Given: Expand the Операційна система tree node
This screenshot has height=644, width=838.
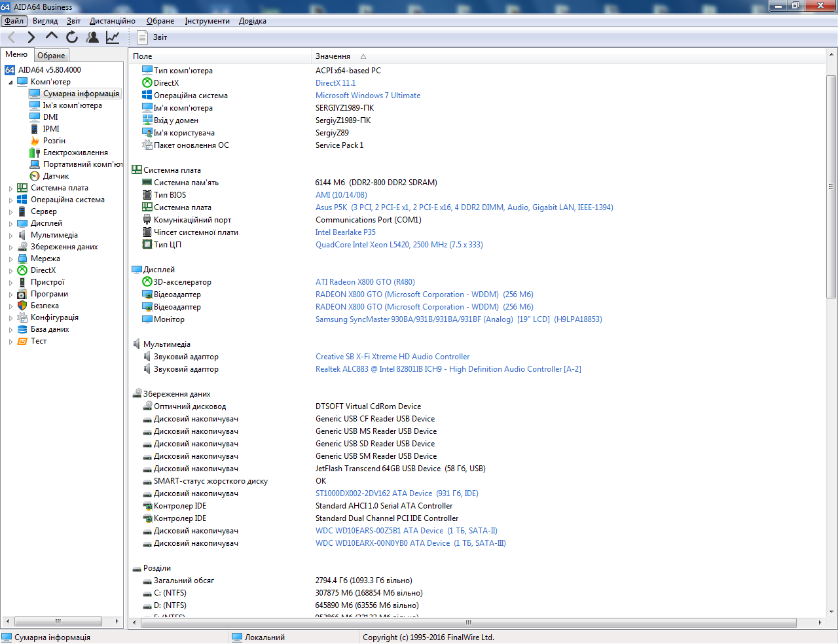Looking at the screenshot, I should coord(10,200).
